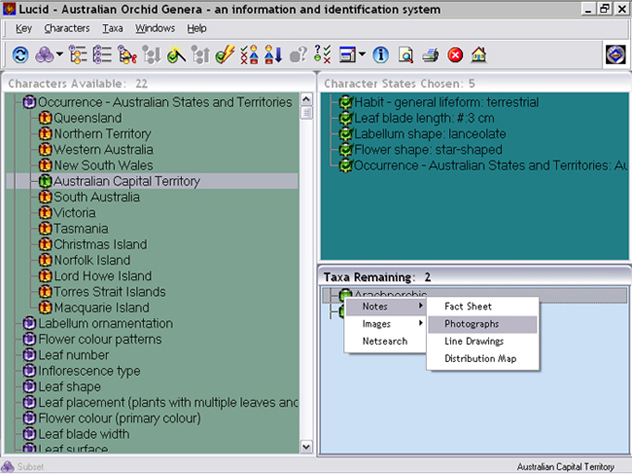This screenshot has width=632, height=474.
Task: Select the Christmas Island state row
Action: 93,244
